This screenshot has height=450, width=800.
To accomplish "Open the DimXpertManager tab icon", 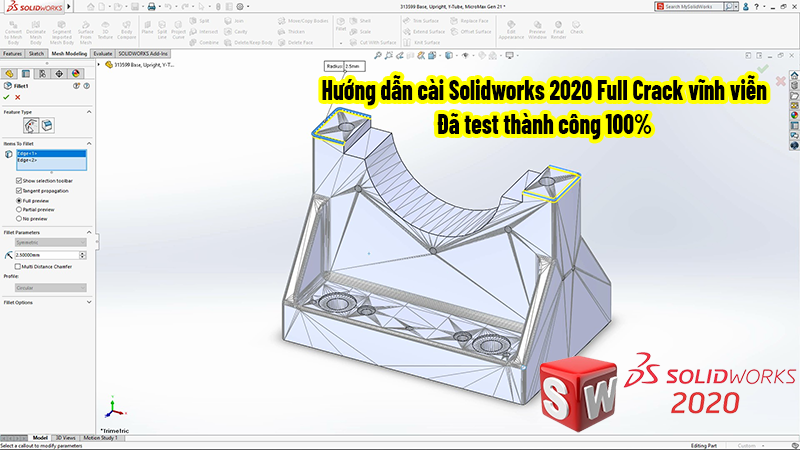I will (x=59, y=73).
